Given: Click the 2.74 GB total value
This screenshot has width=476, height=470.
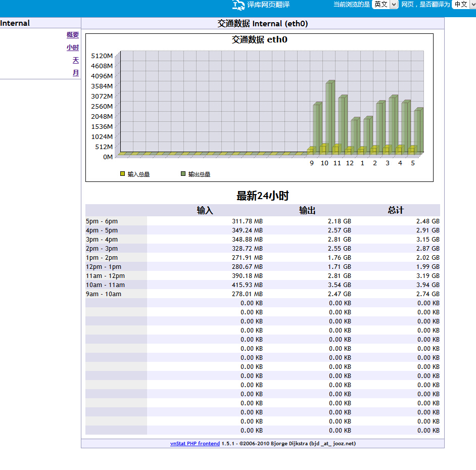Looking at the screenshot, I should (x=427, y=294).
